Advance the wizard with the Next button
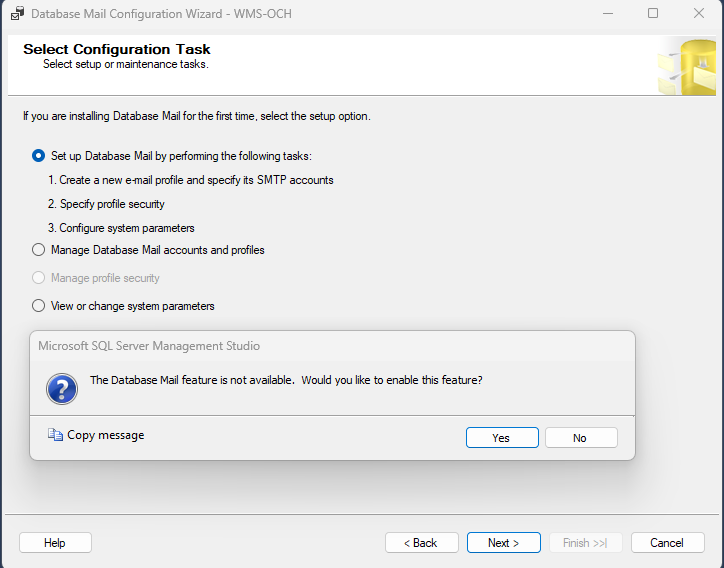This screenshot has width=724, height=568. pos(503,543)
